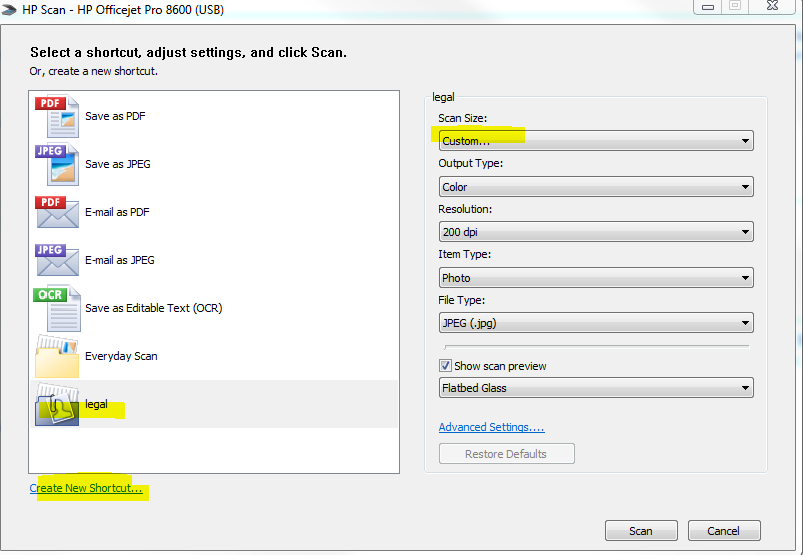Open the Flatbed Glass source dropdown

[596, 388]
